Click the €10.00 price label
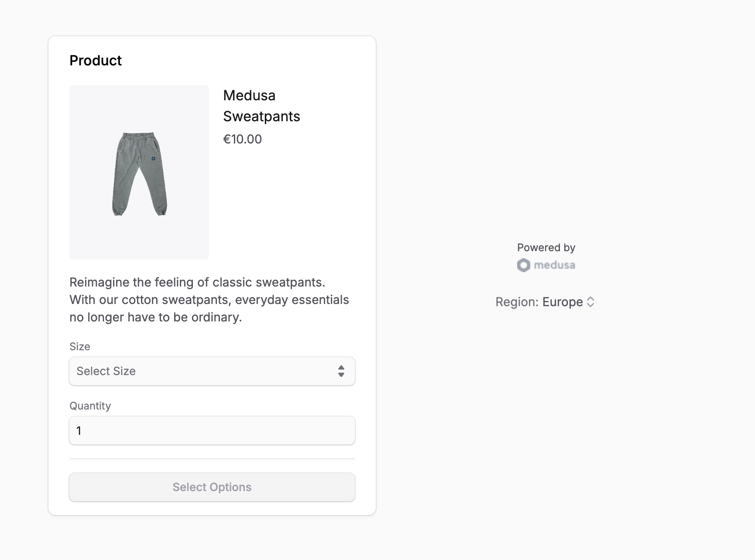The height and width of the screenshot is (560, 755). click(x=242, y=139)
